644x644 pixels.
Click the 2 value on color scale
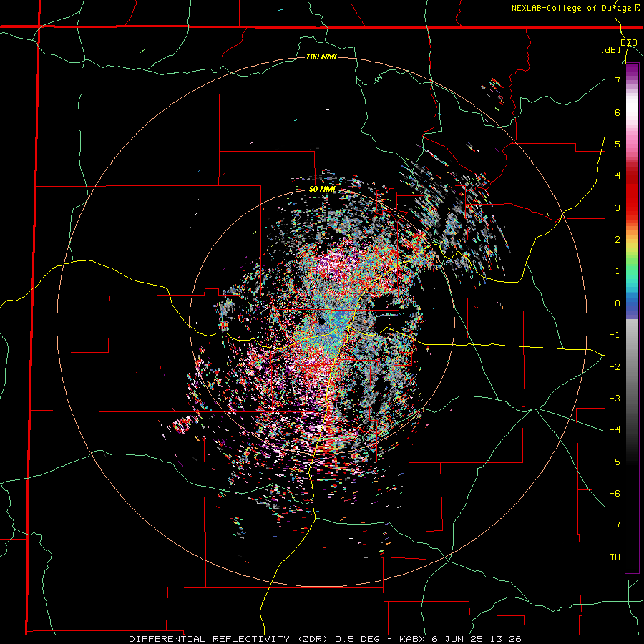618,240
